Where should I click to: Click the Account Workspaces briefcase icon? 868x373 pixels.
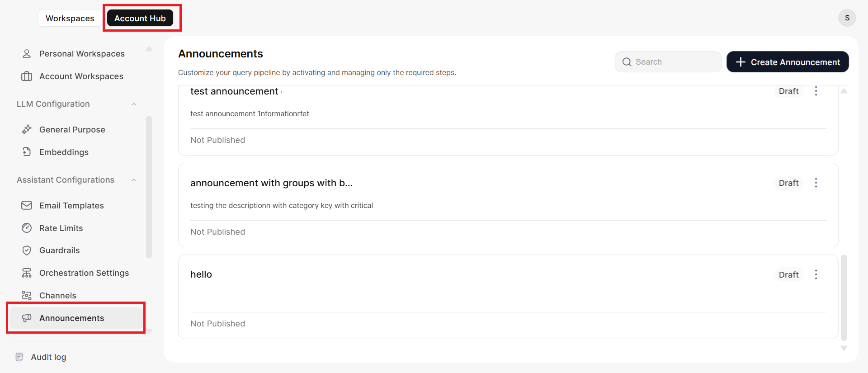[27, 76]
